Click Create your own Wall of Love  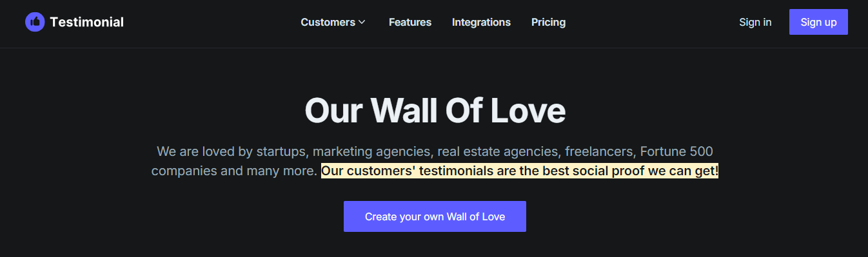[x=435, y=216]
